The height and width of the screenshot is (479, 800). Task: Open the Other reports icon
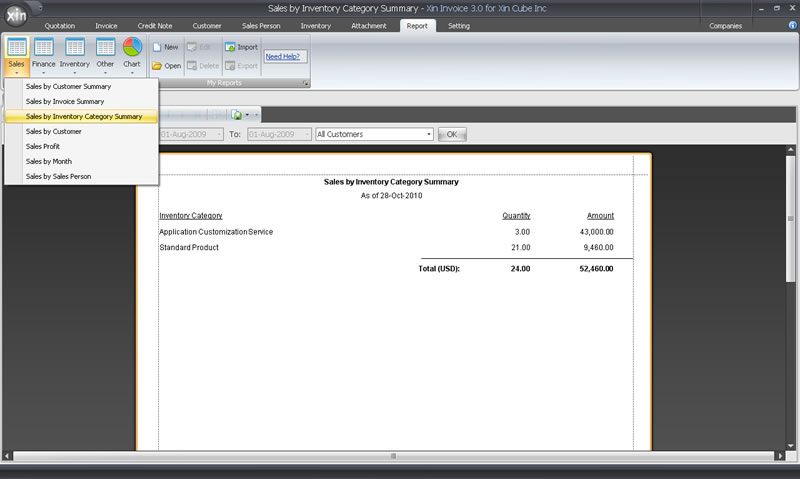(x=105, y=47)
